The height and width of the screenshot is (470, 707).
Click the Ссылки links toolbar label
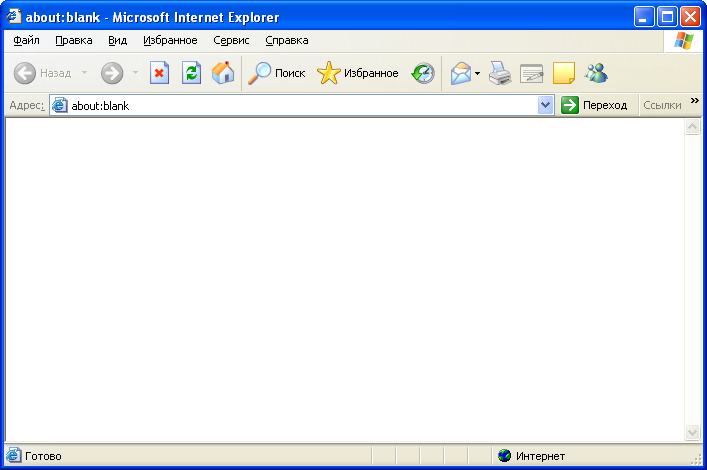pos(662,106)
